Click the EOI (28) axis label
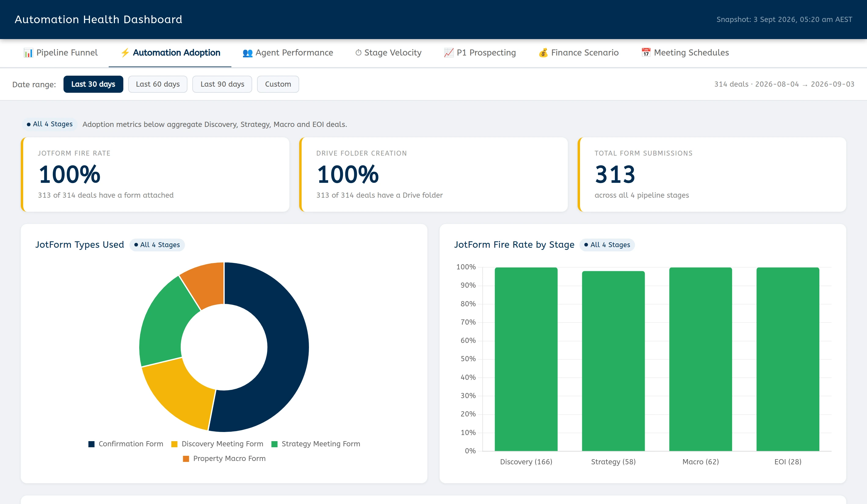The height and width of the screenshot is (504, 867). 788,462
